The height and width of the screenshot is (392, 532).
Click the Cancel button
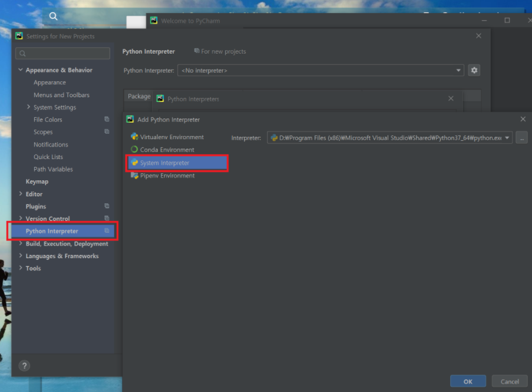pyautogui.click(x=510, y=381)
